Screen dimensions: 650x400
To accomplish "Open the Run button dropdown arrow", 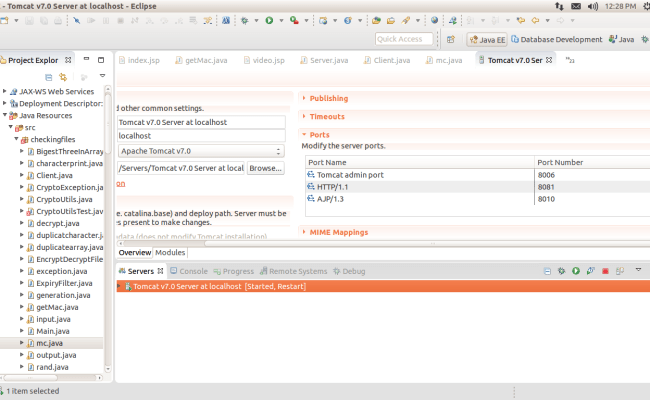I will 281,20.
